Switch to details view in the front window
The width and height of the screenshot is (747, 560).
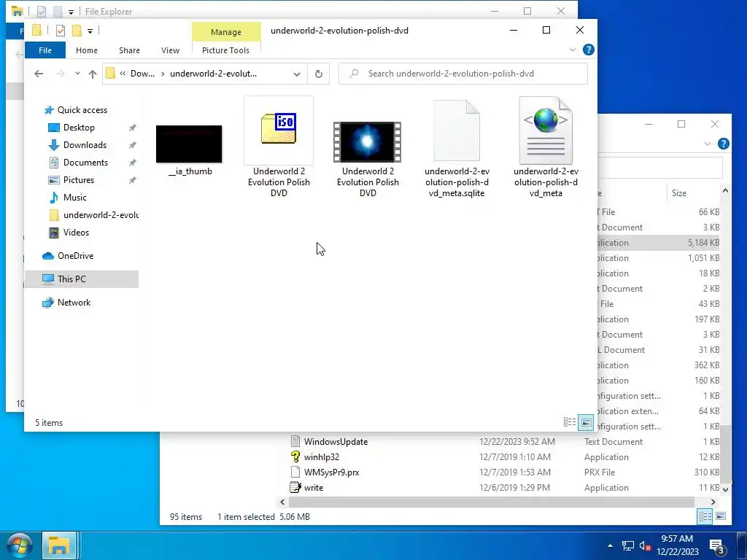[570, 422]
